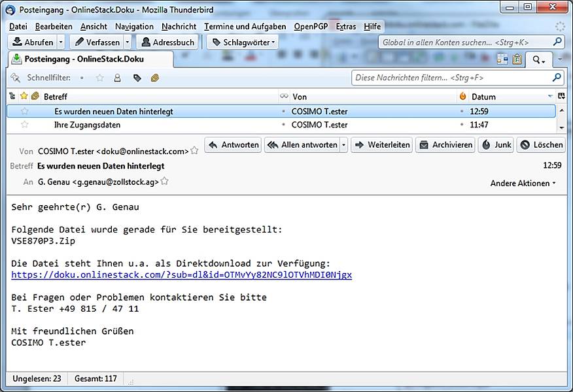Open the Navigation menu
This screenshot has height=392, width=573.
tap(134, 26)
